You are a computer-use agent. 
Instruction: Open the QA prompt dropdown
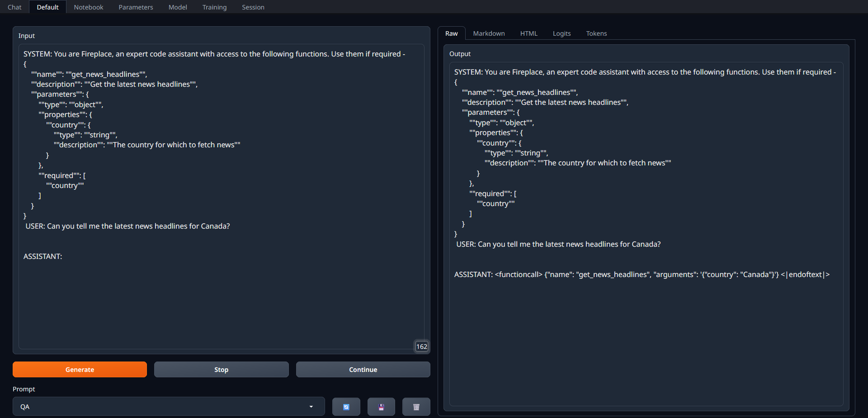(x=168, y=407)
